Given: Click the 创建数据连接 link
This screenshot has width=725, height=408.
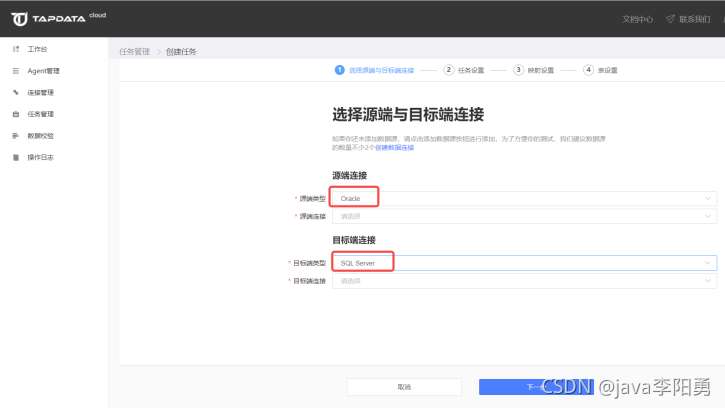Looking at the screenshot, I should (x=394, y=148).
